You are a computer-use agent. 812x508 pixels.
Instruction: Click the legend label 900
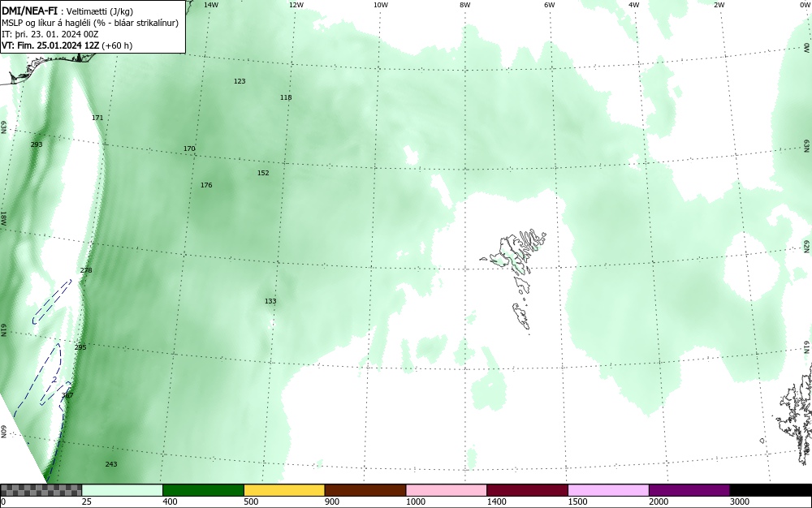(332, 502)
